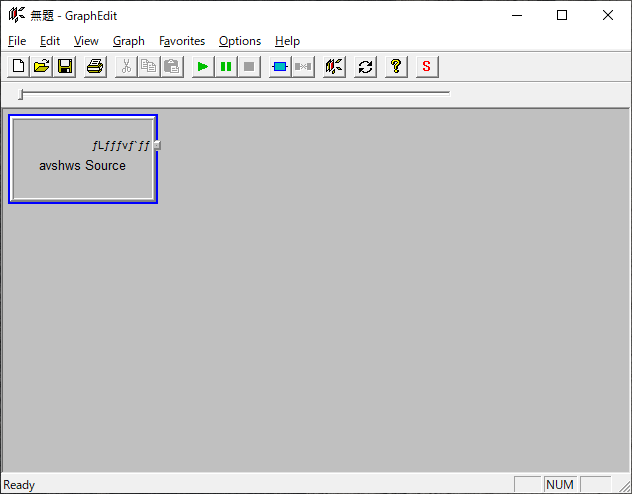Click the GraphEdit title bar app icon

17,15
